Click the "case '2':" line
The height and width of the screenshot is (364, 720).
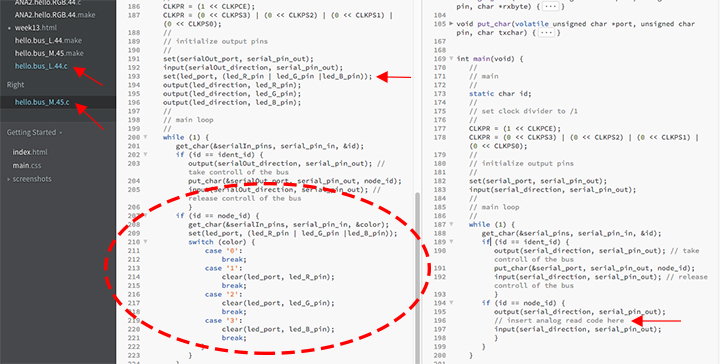[223, 294]
